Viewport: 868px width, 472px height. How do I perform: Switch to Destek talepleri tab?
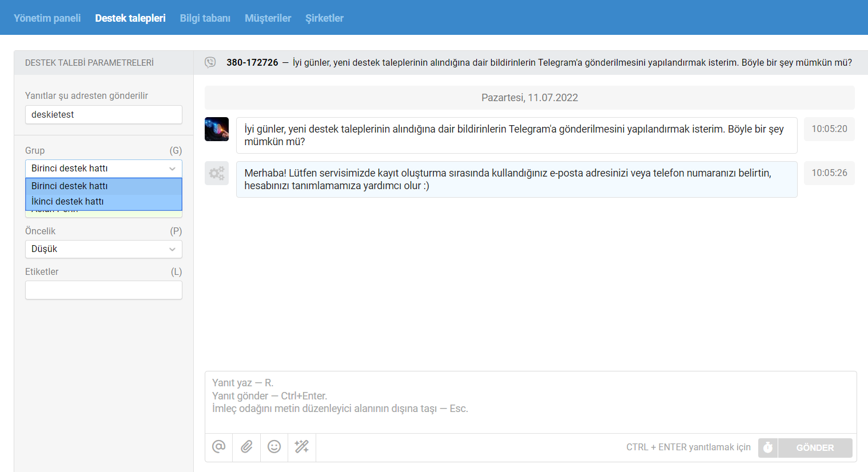(x=130, y=18)
